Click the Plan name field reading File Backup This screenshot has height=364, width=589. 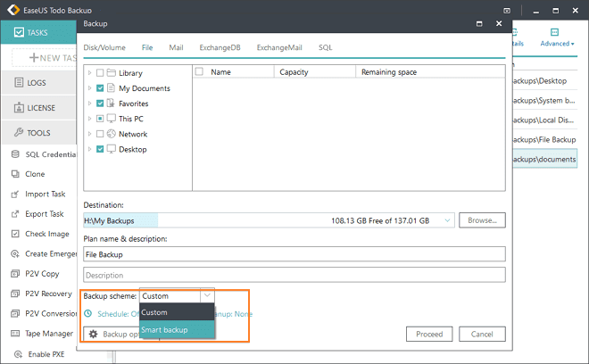click(294, 254)
